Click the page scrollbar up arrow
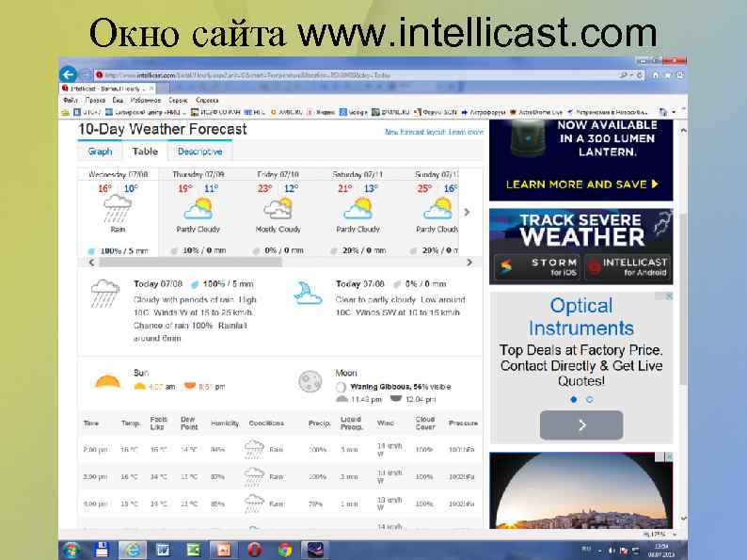The height and width of the screenshot is (560, 747). pos(683,130)
